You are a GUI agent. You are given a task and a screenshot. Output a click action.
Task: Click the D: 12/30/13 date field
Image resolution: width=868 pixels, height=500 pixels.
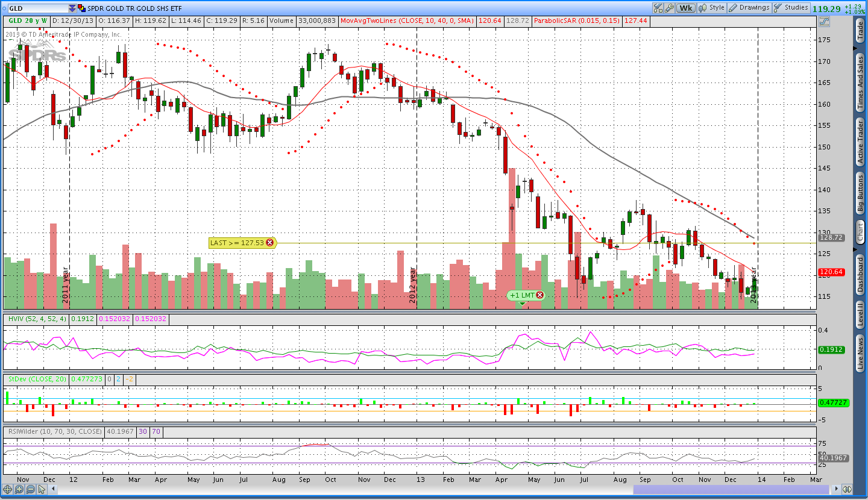[x=73, y=20]
